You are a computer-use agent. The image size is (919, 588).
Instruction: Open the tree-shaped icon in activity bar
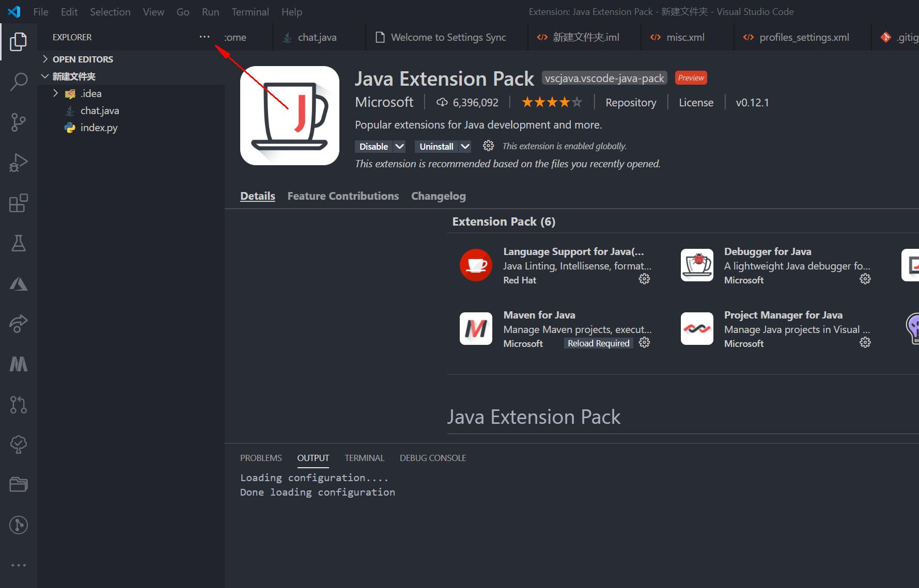(19, 444)
